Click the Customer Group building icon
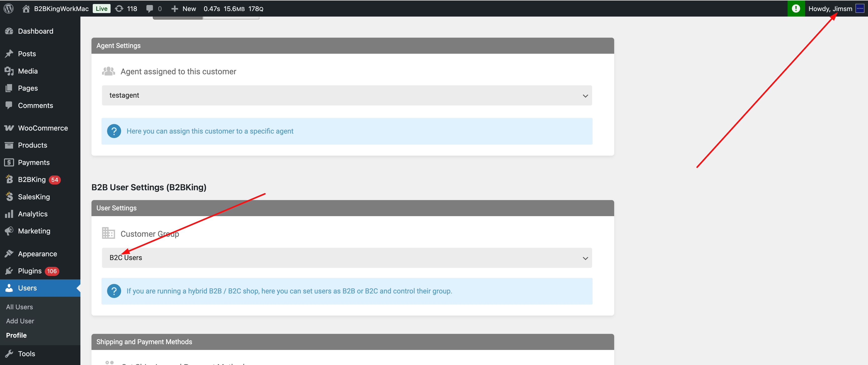 point(109,233)
